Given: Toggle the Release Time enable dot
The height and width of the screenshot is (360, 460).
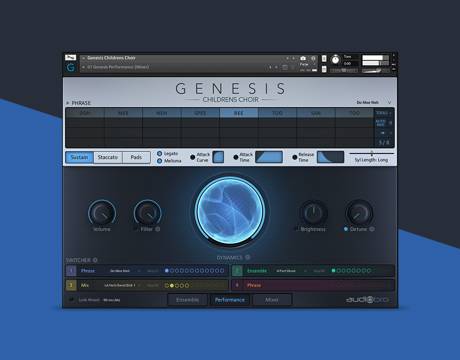Looking at the screenshot, I should 294,157.
